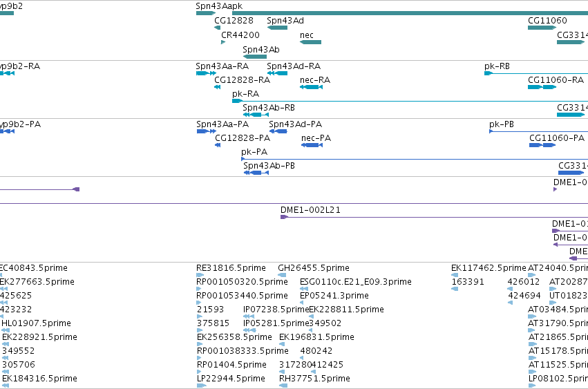Click the EK228921.5prime EST label
588x389 pixels.
[39, 337]
